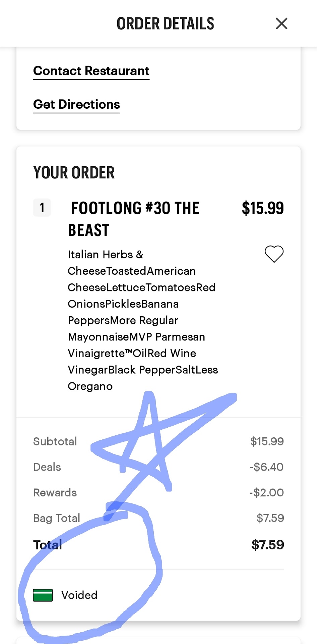Select the Bag Total label
The image size is (317, 644).
[x=57, y=518]
